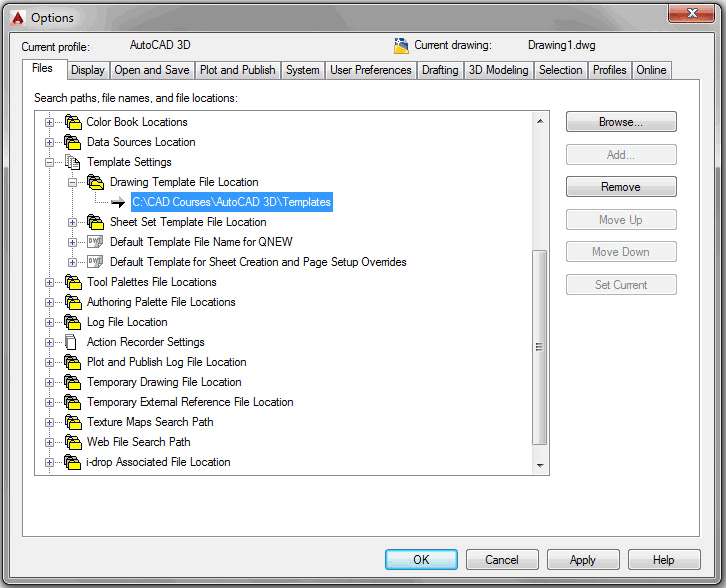Click the Web File Search Path folder icon

(x=72, y=442)
